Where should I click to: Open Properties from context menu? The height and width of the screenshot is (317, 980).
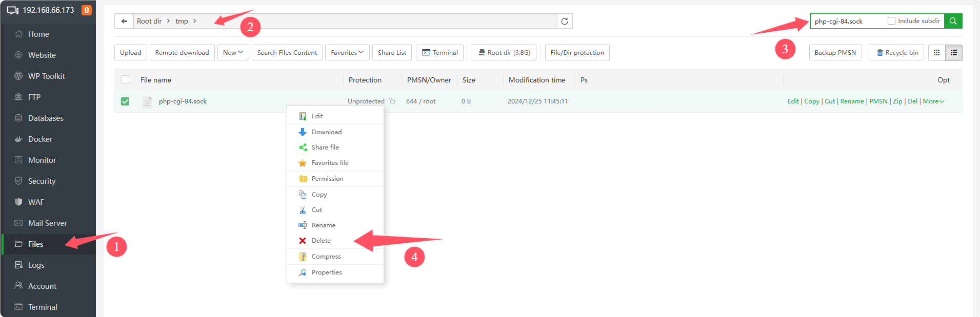pos(335,272)
